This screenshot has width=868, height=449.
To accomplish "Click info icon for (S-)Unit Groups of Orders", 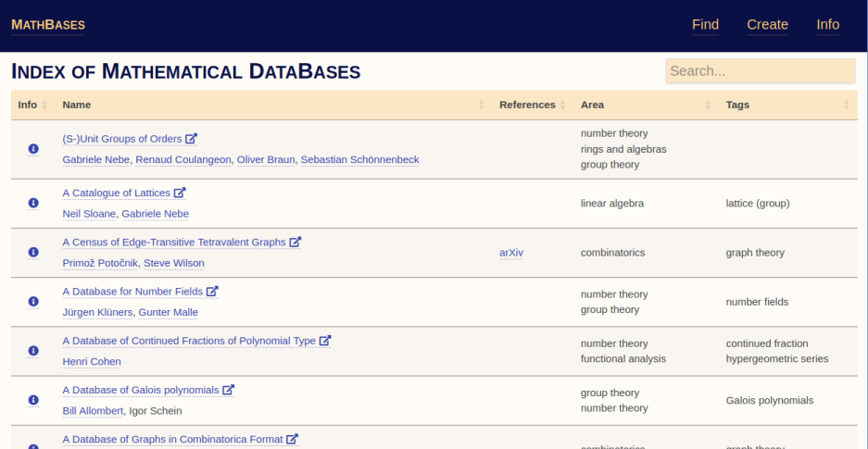I will (33, 149).
